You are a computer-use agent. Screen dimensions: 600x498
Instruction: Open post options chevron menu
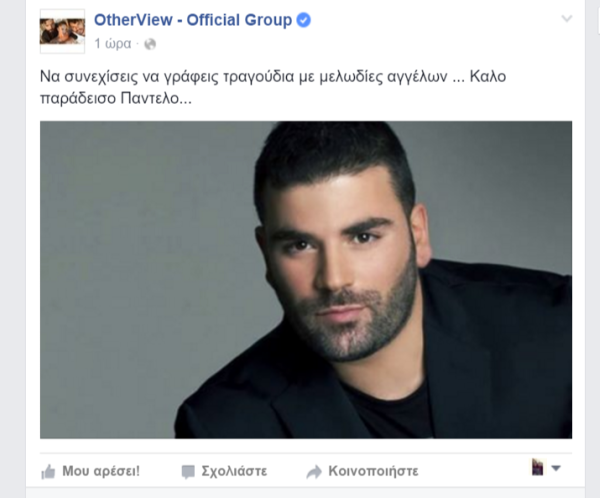point(567,18)
